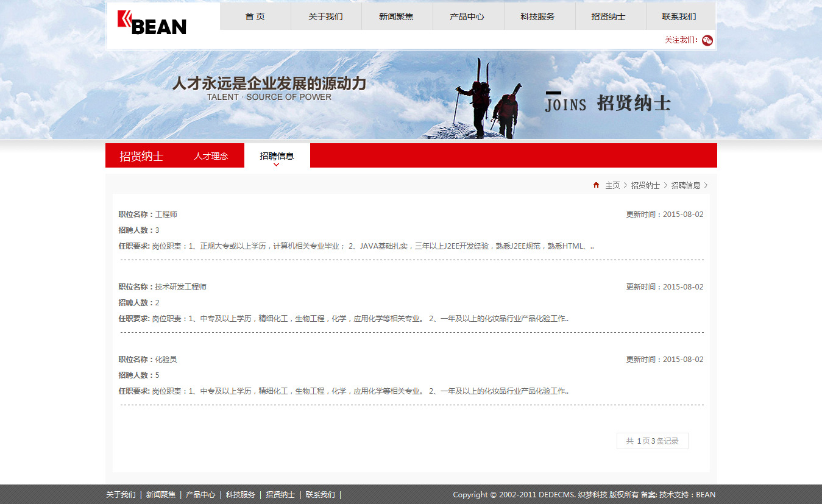This screenshot has width=822, height=504.
Task: Open the 工程师 job listing
Action: point(166,215)
